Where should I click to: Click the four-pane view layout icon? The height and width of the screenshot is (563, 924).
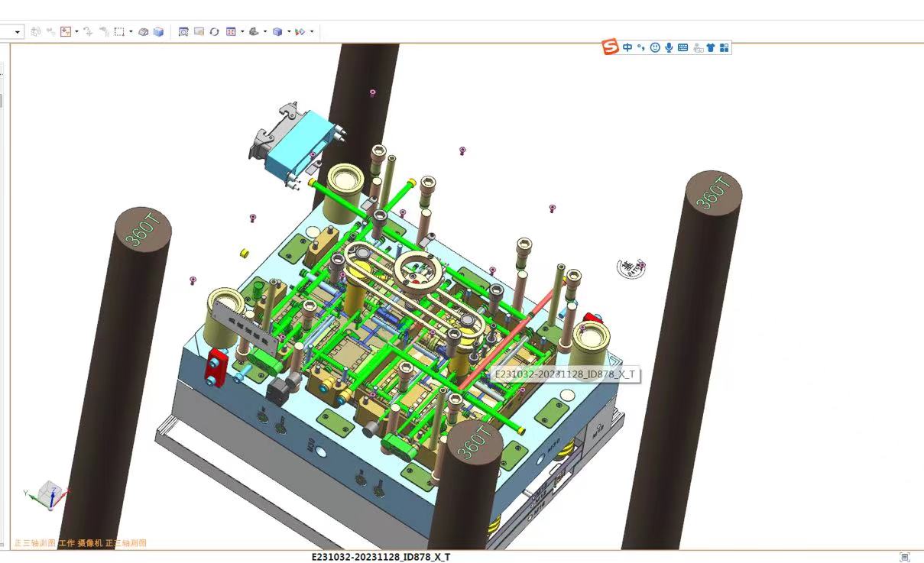click(x=231, y=32)
